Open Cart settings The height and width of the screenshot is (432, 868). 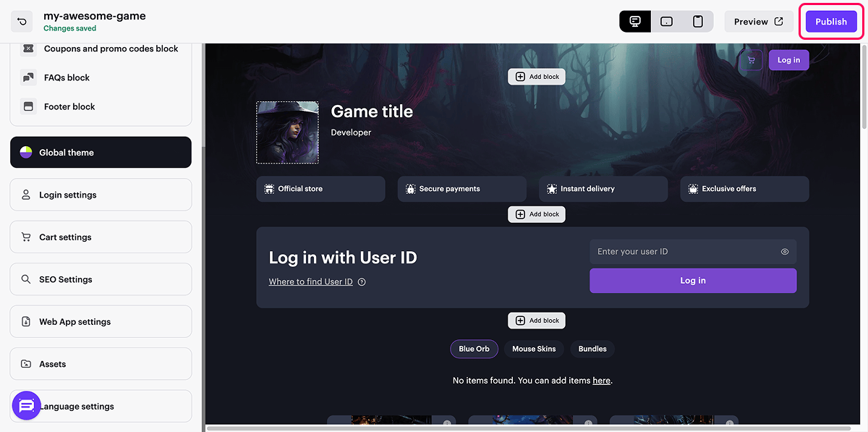pyautogui.click(x=101, y=237)
